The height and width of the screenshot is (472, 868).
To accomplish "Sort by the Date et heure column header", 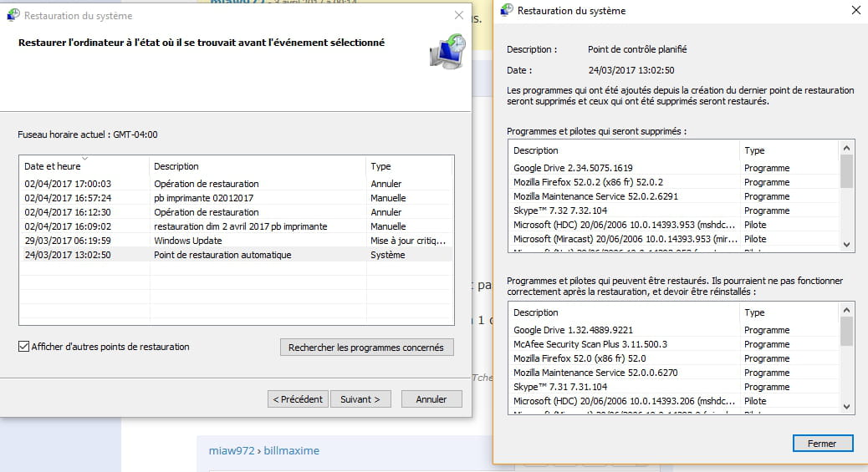I will coord(84,166).
